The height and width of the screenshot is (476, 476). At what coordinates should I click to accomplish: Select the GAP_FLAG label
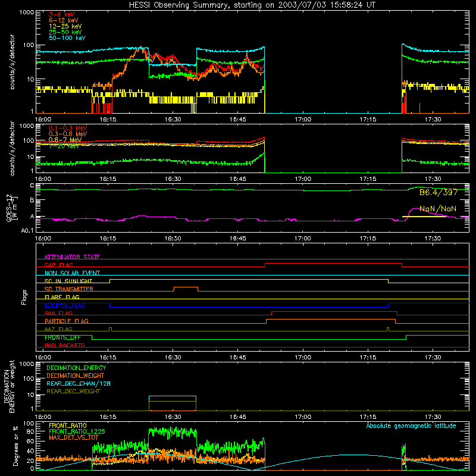point(58,265)
